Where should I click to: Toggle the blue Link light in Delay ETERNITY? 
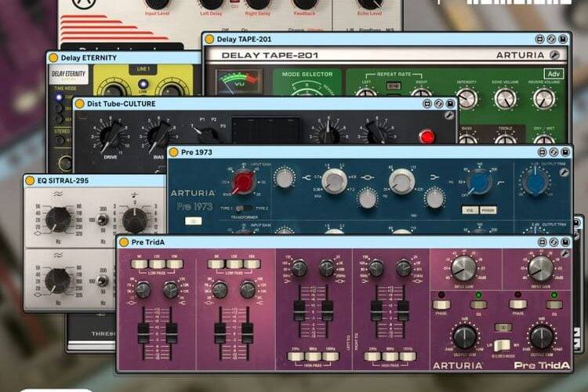click(143, 84)
